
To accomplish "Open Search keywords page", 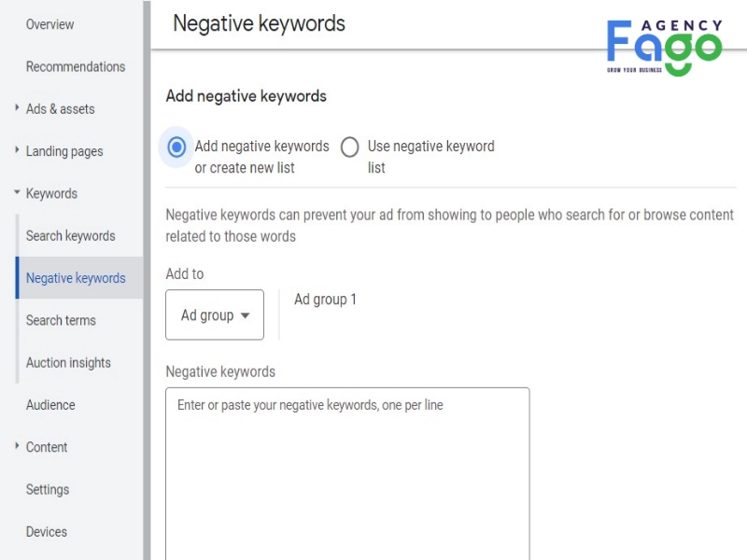I will 70,235.
